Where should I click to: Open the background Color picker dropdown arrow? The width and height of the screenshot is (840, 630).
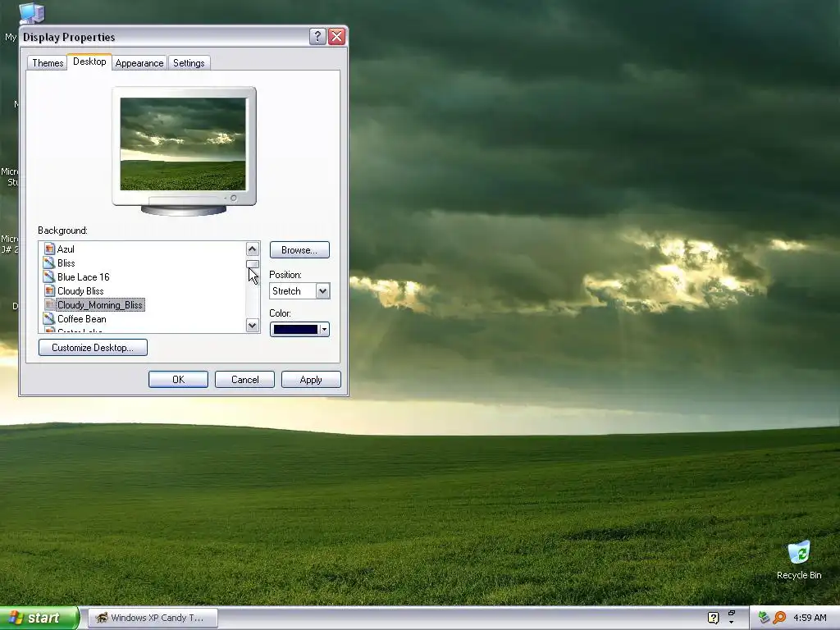pyautogui.click(x=324, y=330)
